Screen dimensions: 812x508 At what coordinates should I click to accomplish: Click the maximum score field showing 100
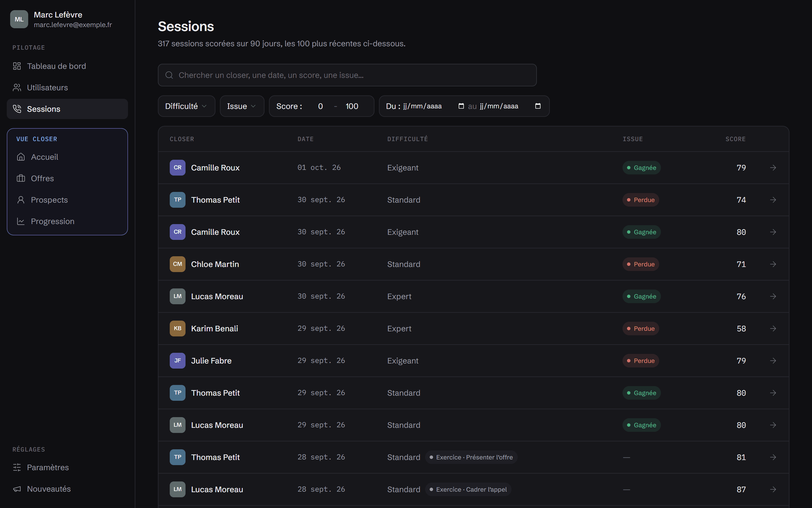[352, 106]
